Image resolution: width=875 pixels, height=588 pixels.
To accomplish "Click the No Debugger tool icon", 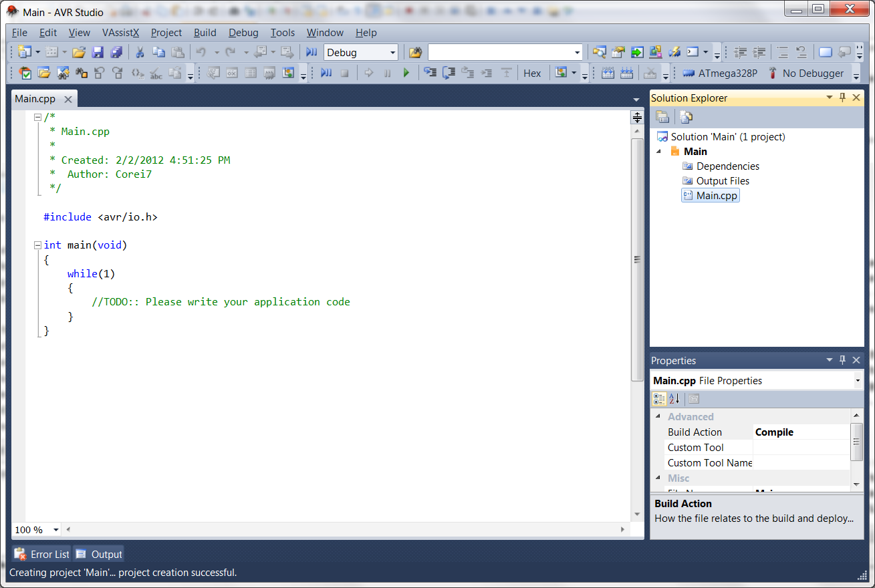I will (x=773, y=73).
